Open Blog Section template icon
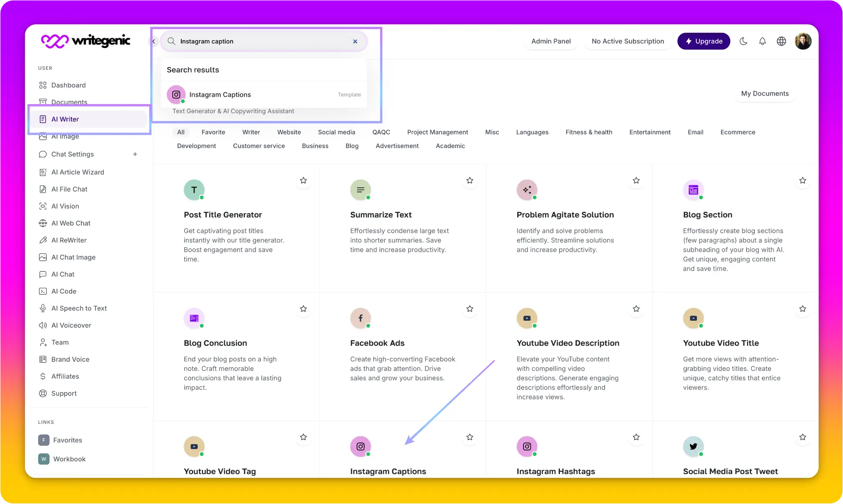Image resolution: width=843 pixels, height=504 pixels. (x=693, y=190)
